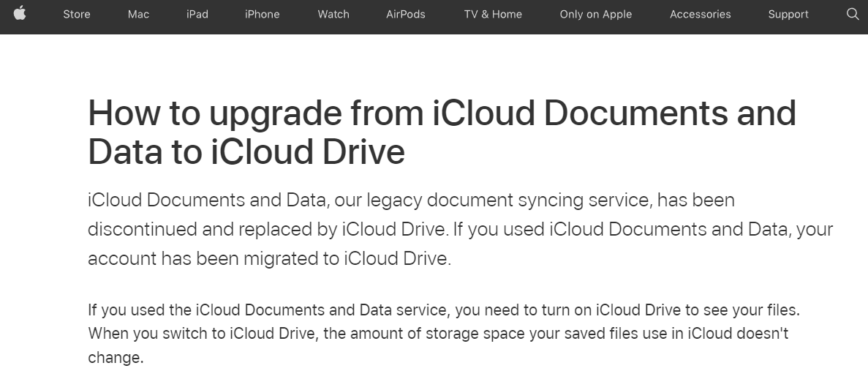
Task: Open the AirPods menu item
Action: coord(406,15)
